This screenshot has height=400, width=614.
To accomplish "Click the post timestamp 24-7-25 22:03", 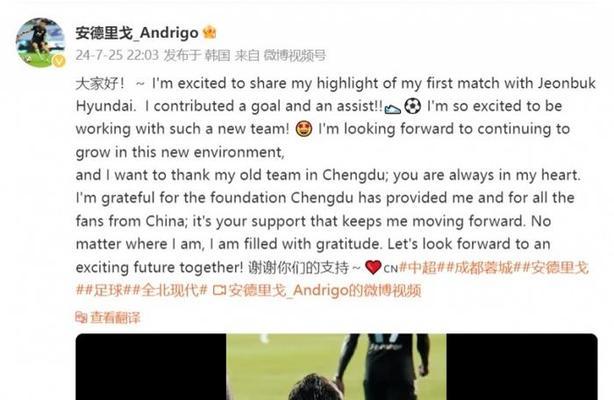I will [x=117, y=55].
